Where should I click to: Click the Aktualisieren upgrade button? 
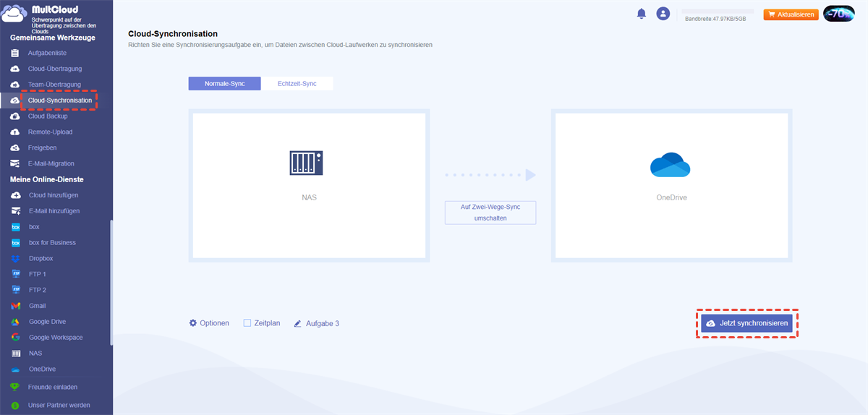click(x=791, y=14)
